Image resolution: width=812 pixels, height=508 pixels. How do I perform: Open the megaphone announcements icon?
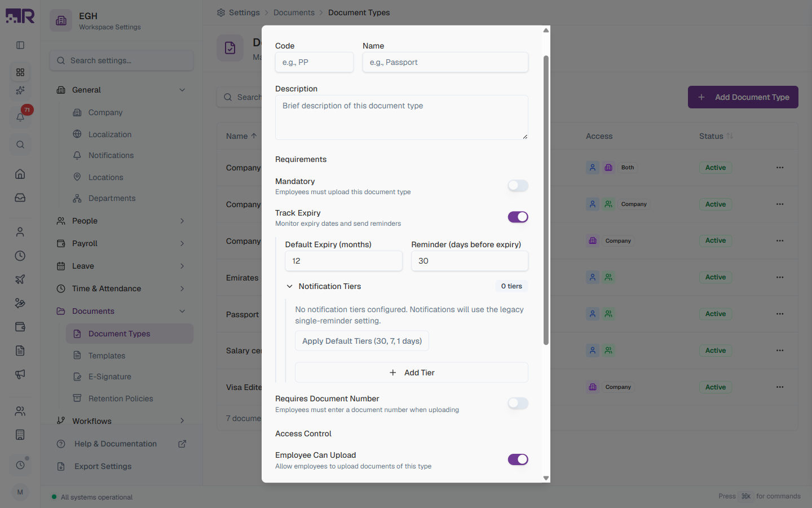pyautogui.click(x=20, y=374)
